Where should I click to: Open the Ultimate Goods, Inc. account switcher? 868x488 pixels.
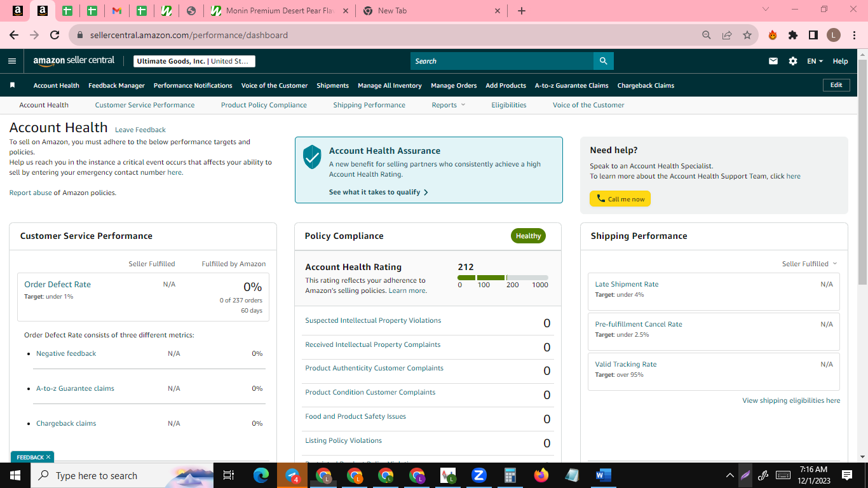[x=195, y=61]
